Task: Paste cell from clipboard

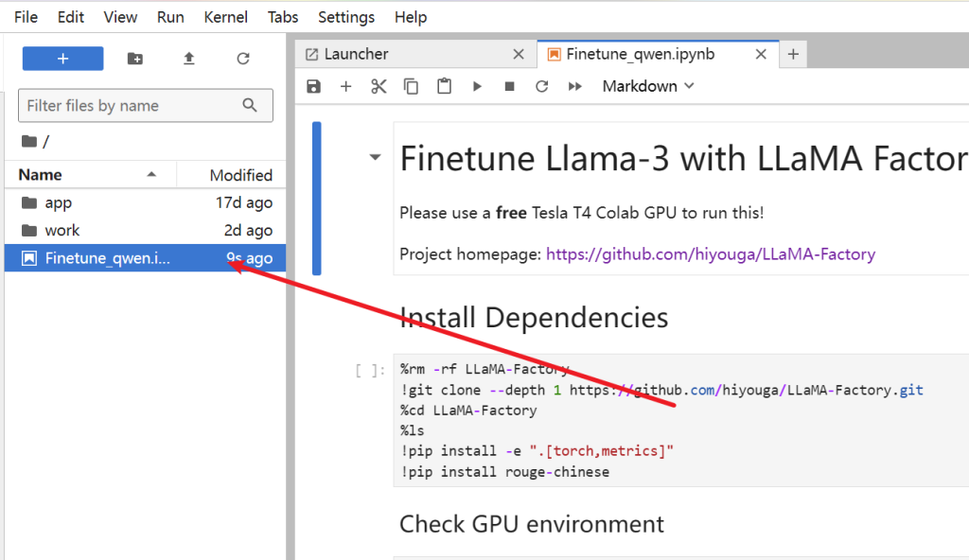Action: pyautogui.click(x=445, y=86)
